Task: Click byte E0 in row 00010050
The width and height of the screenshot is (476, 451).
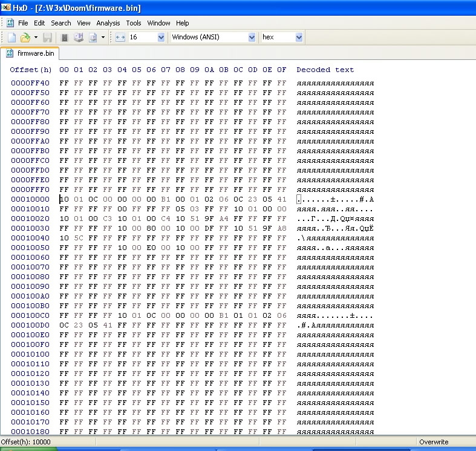Action: (x=151, y=248)
